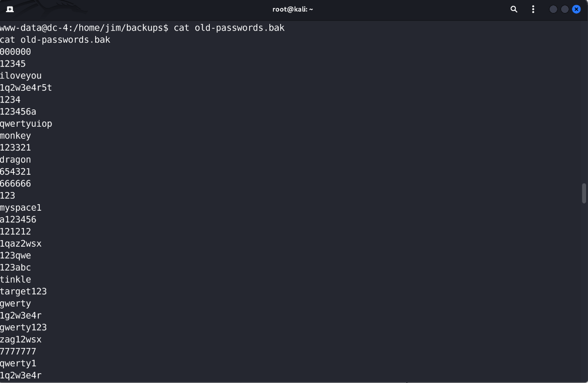
Task: Click the 7777777 line in output
Action: click(18, 351)
